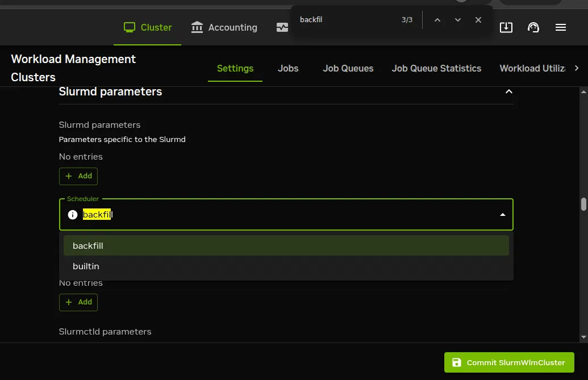The height and width of the screenshot is (380, 588).
Task: Close the Scheduler dropdown arrow
Action: pos(503,215)
